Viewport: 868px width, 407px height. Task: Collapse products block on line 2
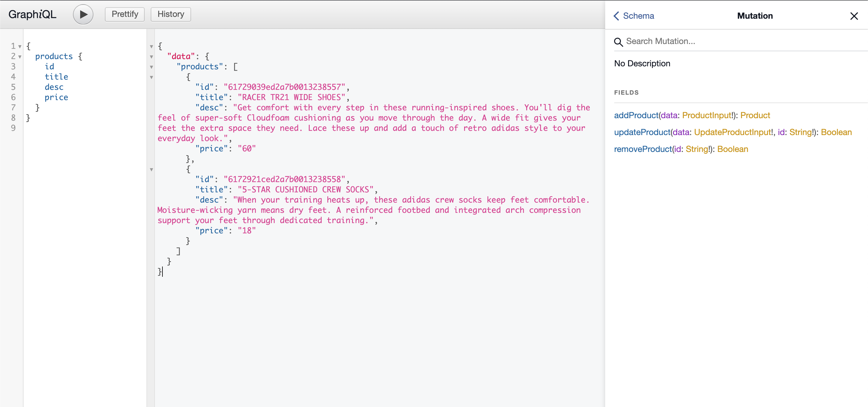click(x=20, y=57)
